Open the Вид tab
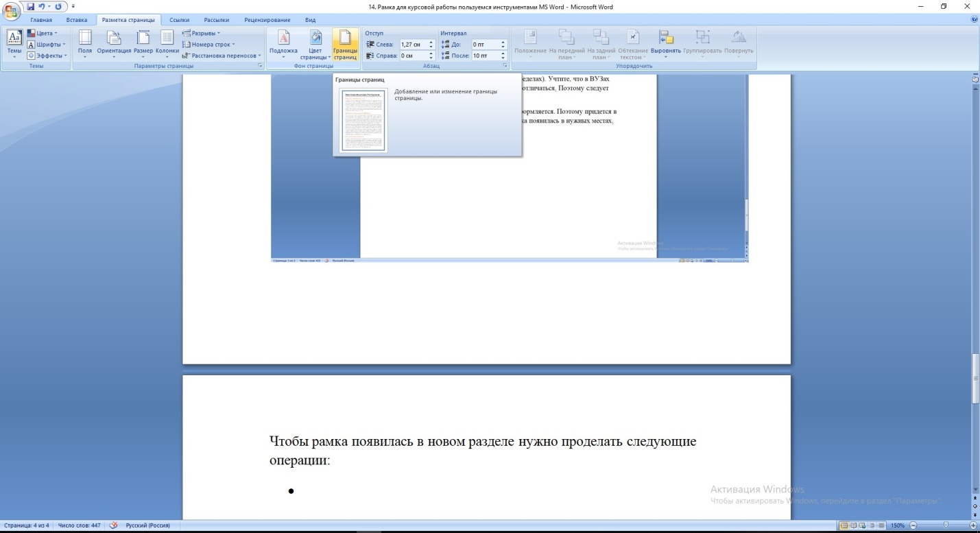 coord(310,20)
